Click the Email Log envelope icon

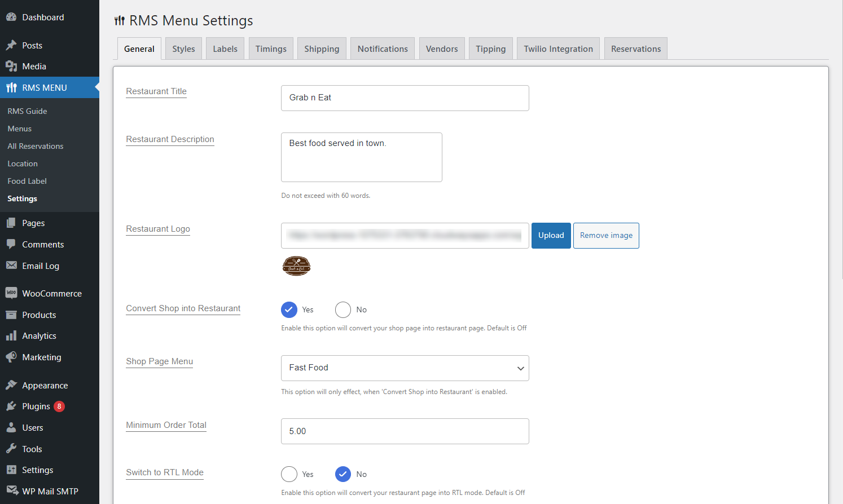coord(11,266)
